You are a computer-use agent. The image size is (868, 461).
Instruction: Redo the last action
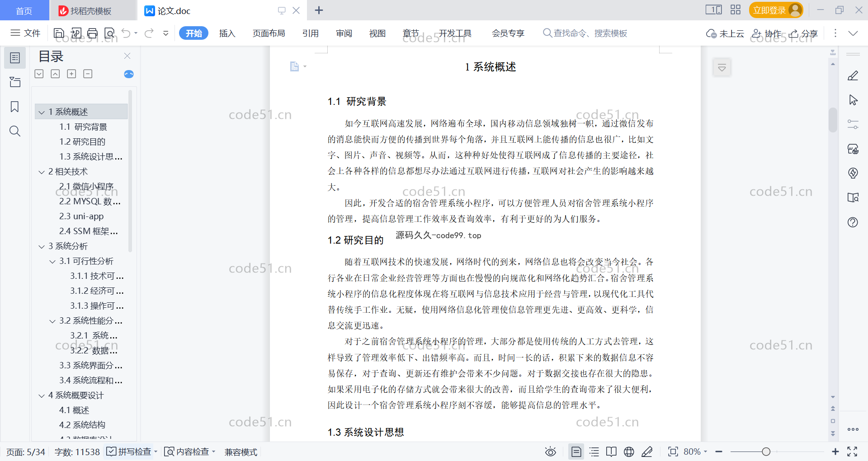pyautogui.click(x=149, y=33)
